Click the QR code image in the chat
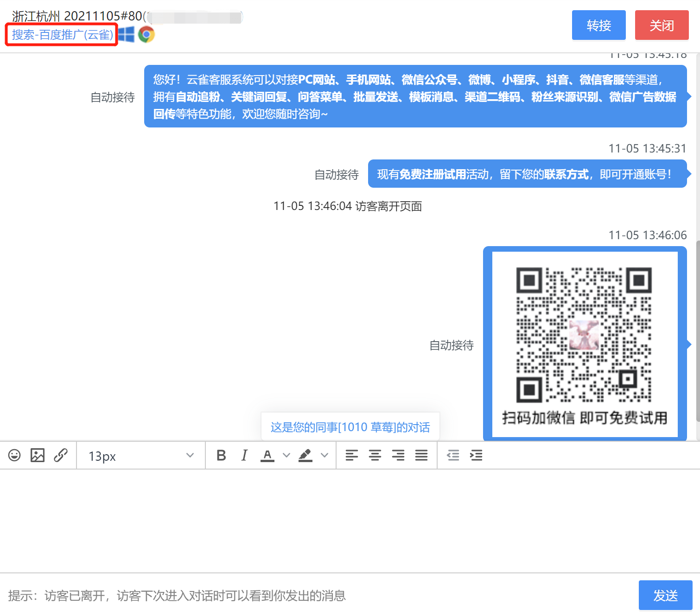 tap(585, 343)
